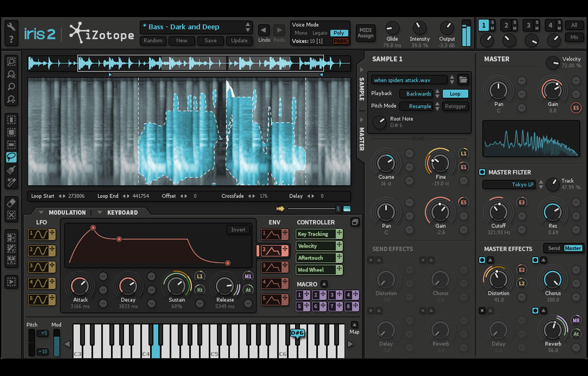588x376 pixels.
Task: Select the Time selection tool
Action: [x=11, y=120]
